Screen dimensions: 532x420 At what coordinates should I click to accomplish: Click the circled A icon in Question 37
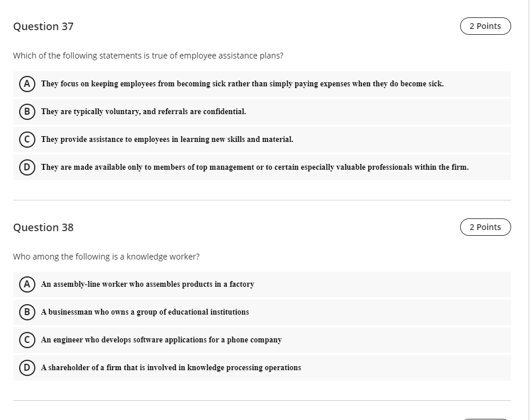(x=26, y=83)
